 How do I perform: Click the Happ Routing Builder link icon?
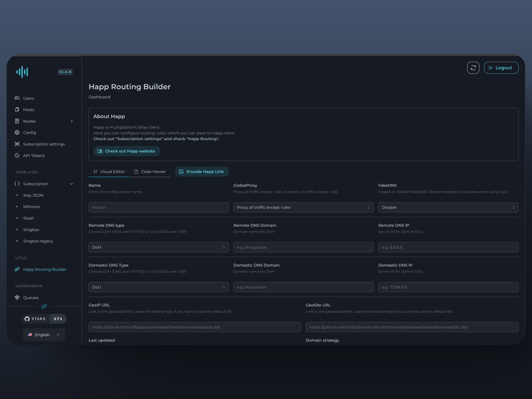[x=17, y=269]
